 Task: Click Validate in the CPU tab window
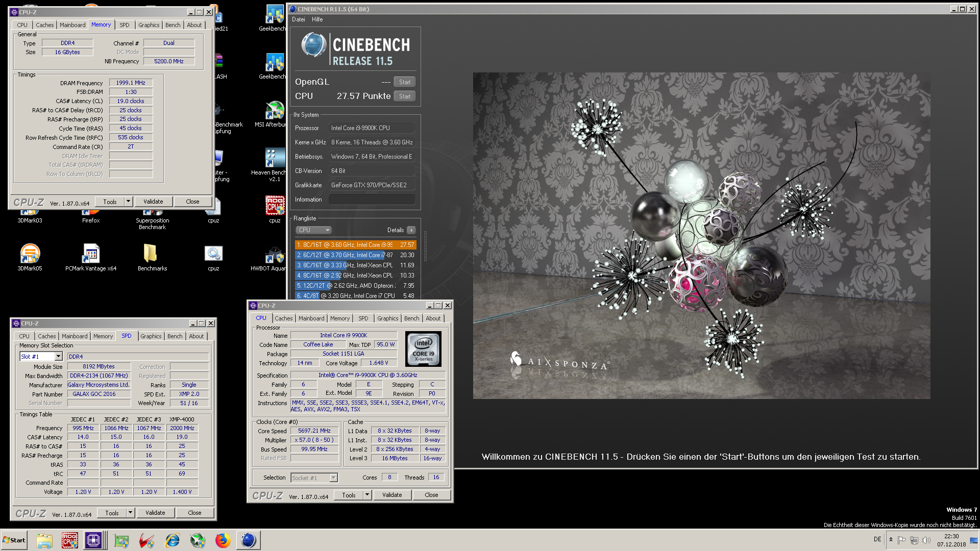(392, 495)
